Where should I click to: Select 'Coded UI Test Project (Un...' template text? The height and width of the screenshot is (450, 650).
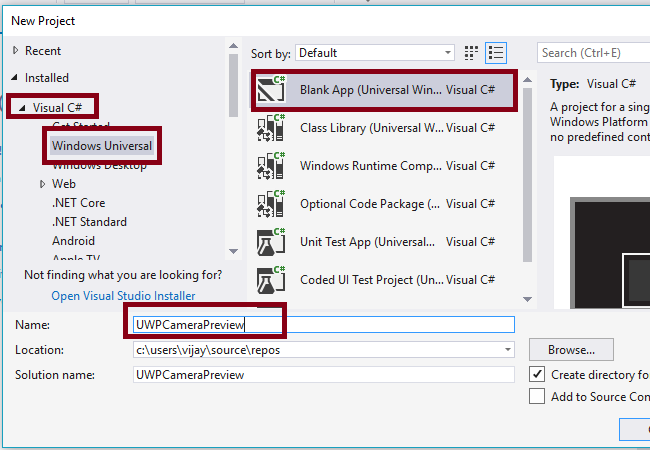point(372,280)
